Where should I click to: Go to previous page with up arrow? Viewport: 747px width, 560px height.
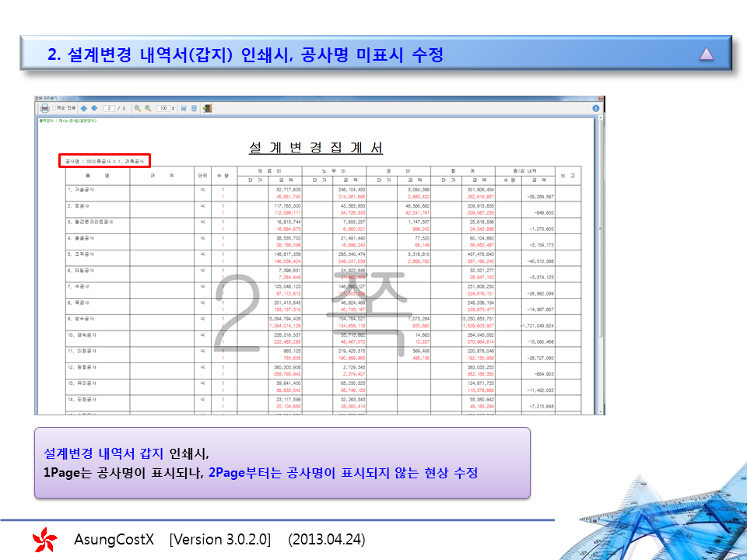(x=83, y=108)
